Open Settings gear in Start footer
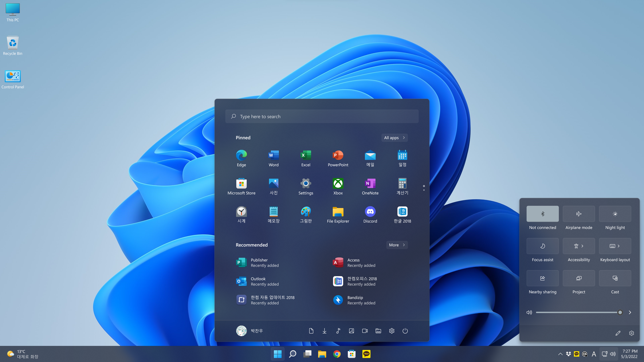Viewport: 644px width, 362px height. [392, 331]
